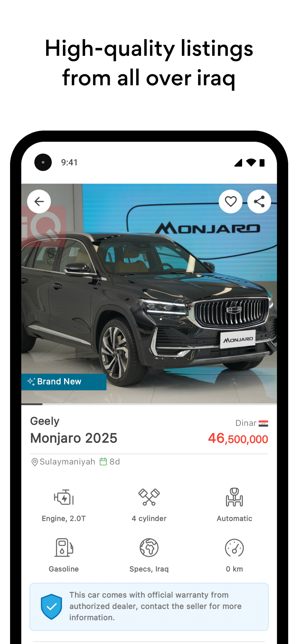
Task: Click the Sulaymaniyah location pin
Action: tap(35, 462)
